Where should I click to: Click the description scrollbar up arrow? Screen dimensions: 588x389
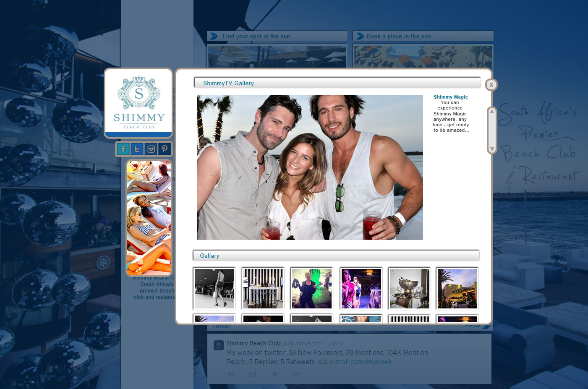pos(492,112)
